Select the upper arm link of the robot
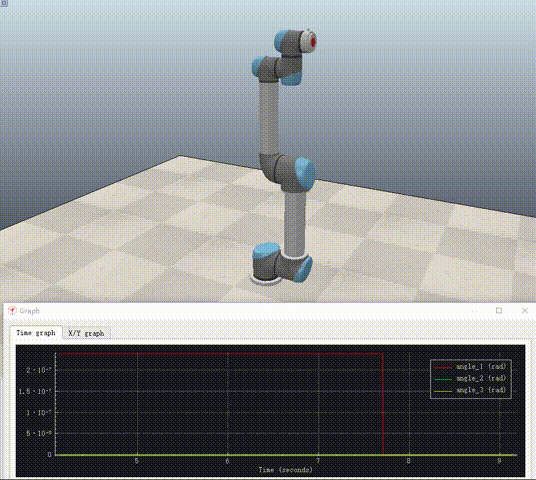Screen dimensions: 536x480 pyautogui.click(x=268, y=118)
